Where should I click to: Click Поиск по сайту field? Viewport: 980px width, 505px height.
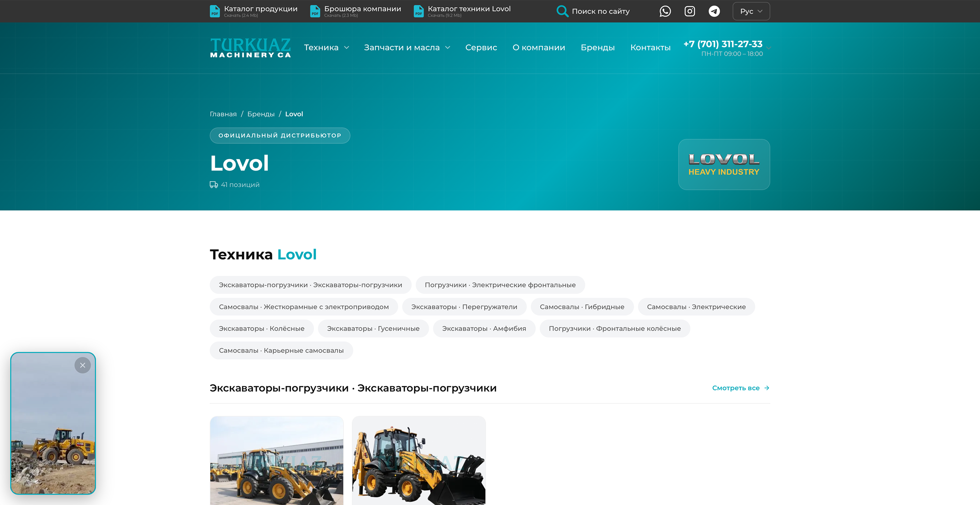pyautogui.click(x=601, y=12)
